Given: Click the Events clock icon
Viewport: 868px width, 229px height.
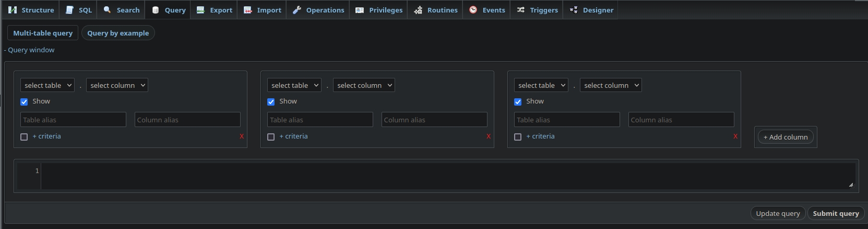Looking at the screenshot, I should [473, 10].
